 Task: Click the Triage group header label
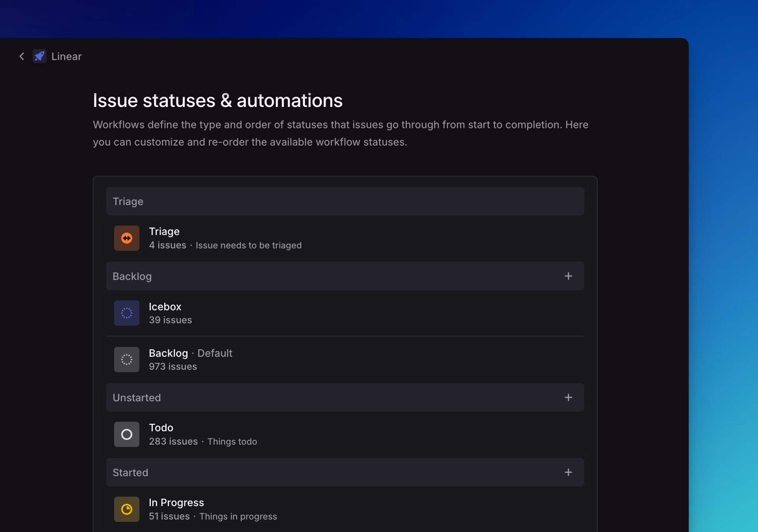pyautogui.click(x=128, y=201)
